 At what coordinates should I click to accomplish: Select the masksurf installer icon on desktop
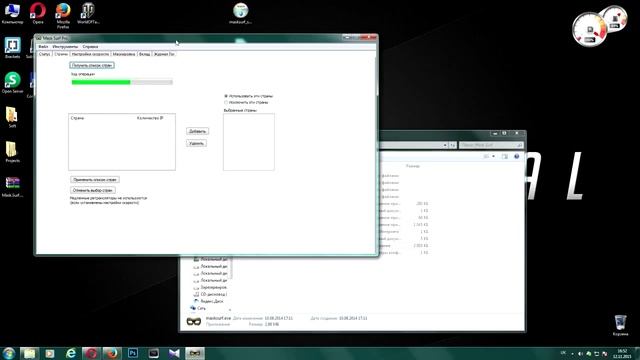(x=240, y=13)
